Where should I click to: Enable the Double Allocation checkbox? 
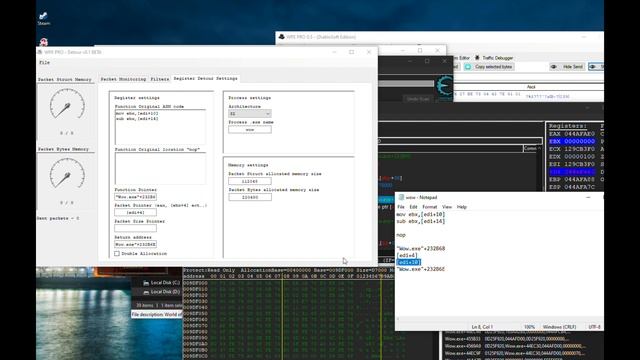pos(117,253)
